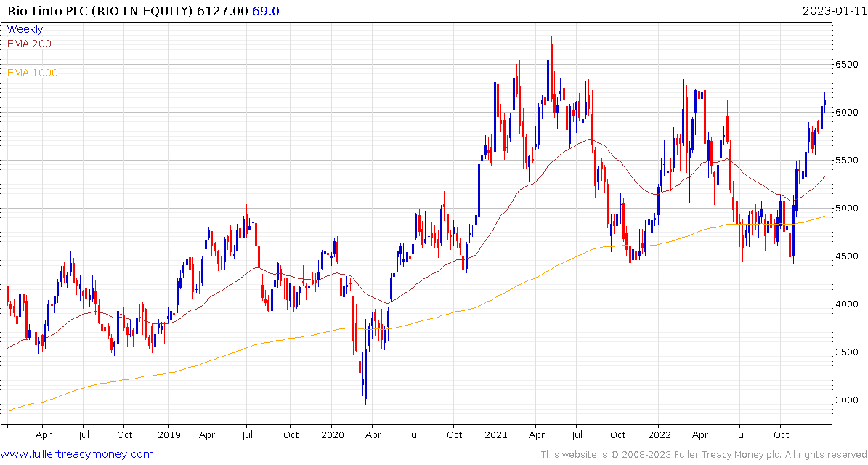Click the chart title 'Rio Tinto PLC (RIO LN EQUITY)'
Viewport: 868px width, 465px height.
click(99, 12)
